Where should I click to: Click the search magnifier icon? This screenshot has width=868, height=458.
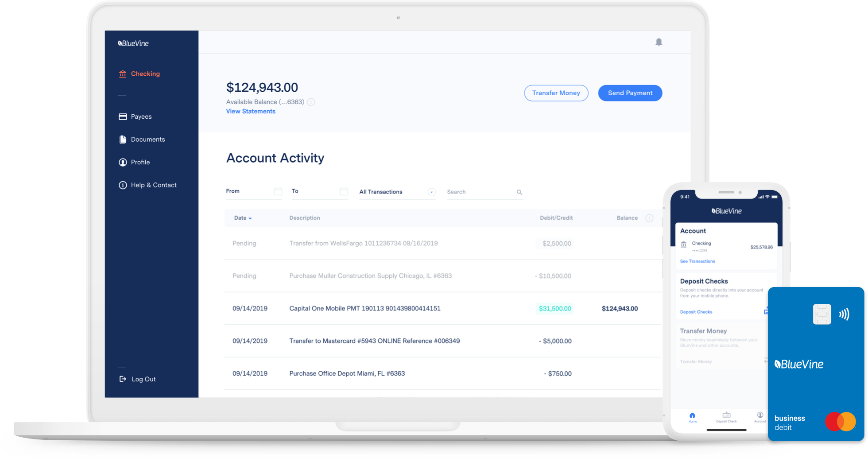click(519, 192)
